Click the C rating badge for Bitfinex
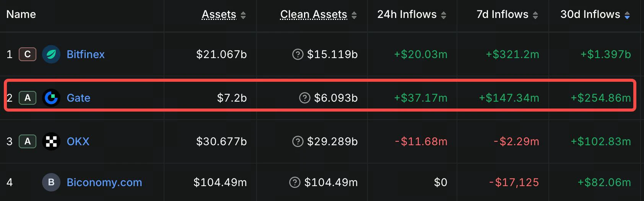The height and width of the screenshot is (201, 644). (28, 54)
